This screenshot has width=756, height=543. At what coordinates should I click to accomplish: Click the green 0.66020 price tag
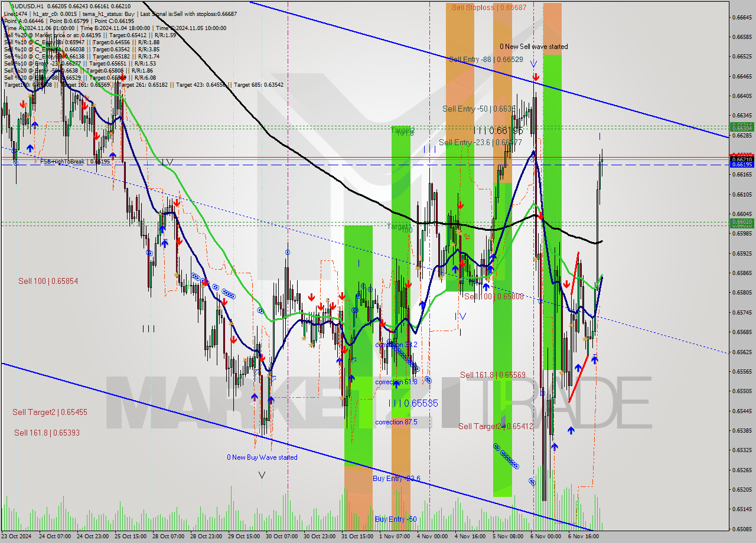click(742, 222)
